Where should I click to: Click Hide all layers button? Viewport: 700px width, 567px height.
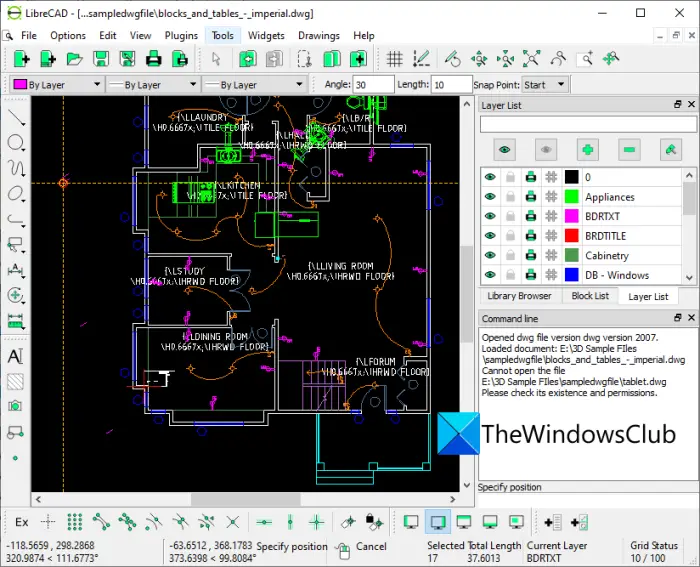[546, 150]
